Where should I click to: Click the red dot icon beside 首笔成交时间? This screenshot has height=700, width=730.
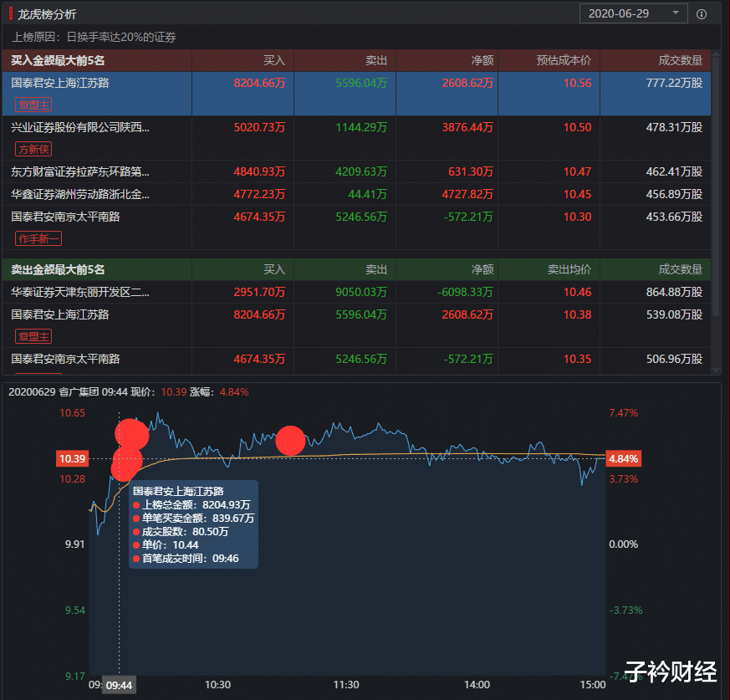(x=135, y=559)
